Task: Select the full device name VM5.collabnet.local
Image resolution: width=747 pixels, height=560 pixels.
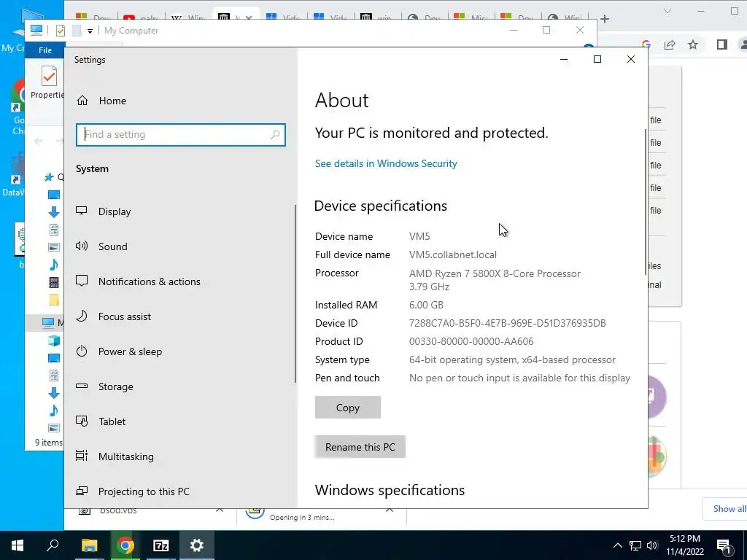Action: tap(452, 254)
